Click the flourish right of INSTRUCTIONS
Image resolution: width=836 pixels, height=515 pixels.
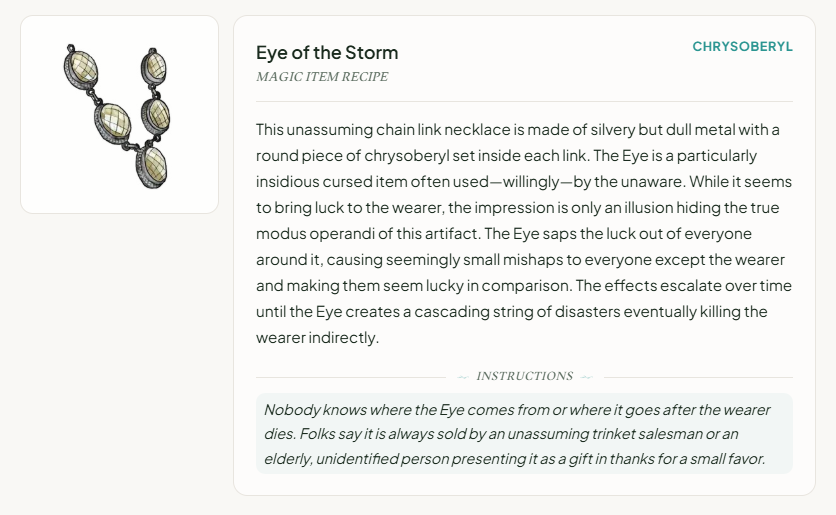click(x=586, y=377)
